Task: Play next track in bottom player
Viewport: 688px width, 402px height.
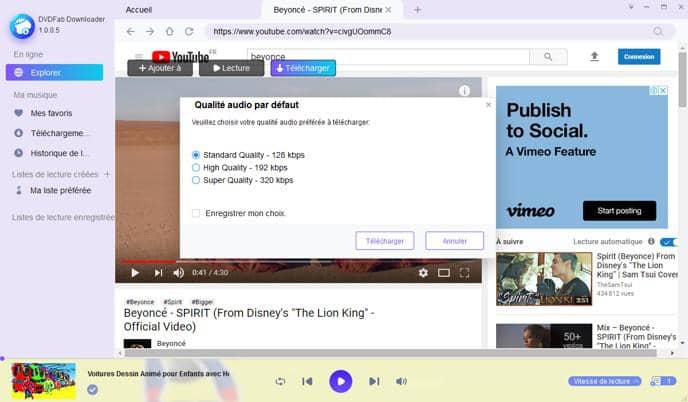Action: click(x=374, y=381)
